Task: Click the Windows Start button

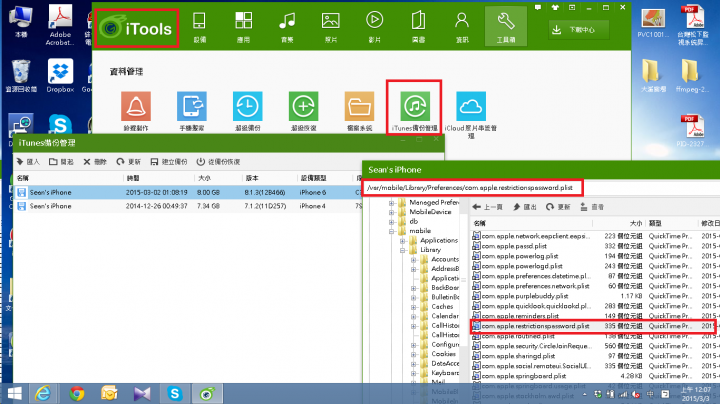Action: pos(14,393)
